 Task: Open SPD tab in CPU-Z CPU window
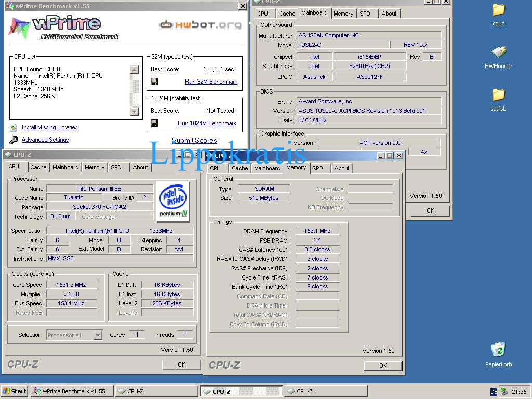pyautogui.click(x=116, y=167)
